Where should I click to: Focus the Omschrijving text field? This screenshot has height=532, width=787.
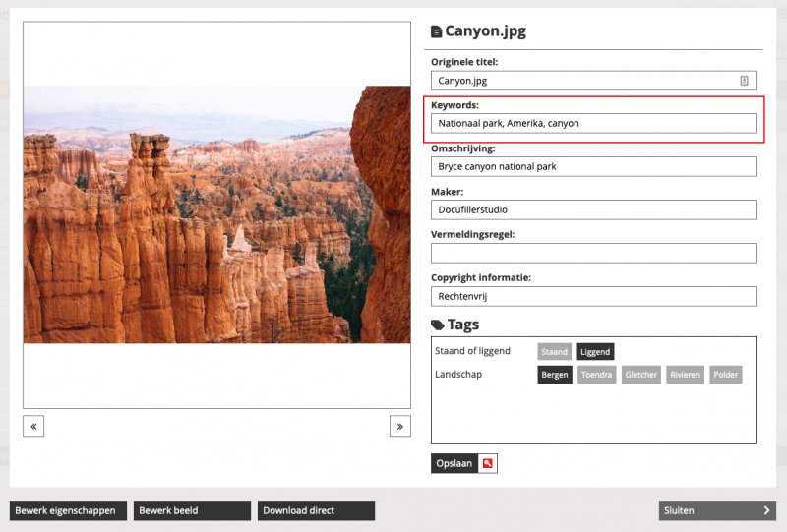tap(593, 167)
